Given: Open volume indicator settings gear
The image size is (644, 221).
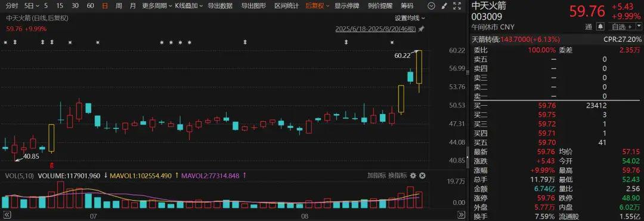Looking at the screenshot, I should point(413,176).
